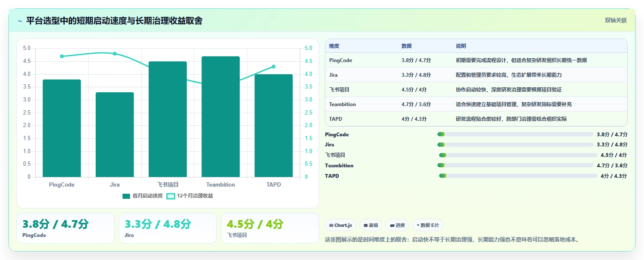This screenshot has width=644, height=260.
Task: Open the Jira data card
Action: (x=168, y=228)
